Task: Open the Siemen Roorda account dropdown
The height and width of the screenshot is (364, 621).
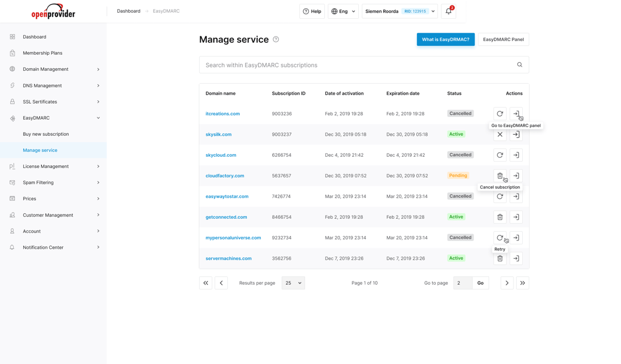Action: click(x=400, y=11)
